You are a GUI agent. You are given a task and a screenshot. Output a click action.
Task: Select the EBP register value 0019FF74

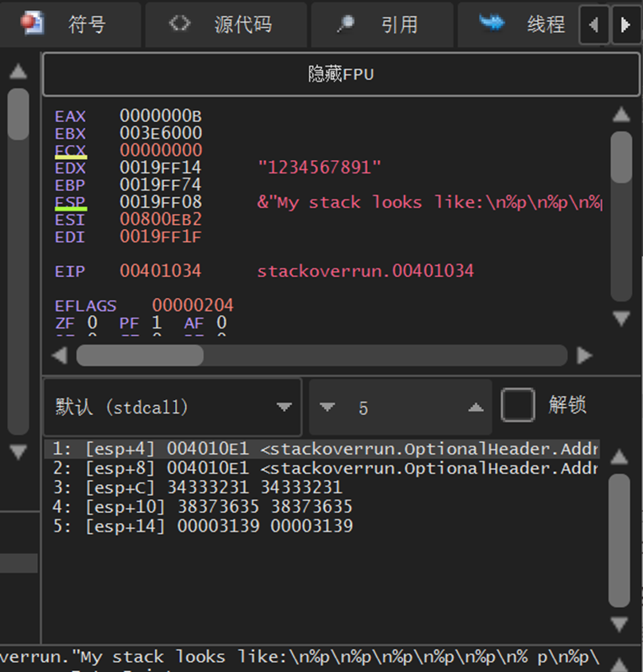click(161, 184)
